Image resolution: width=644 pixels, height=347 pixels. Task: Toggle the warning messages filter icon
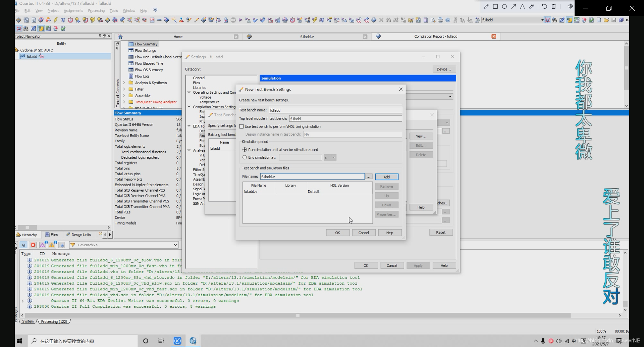[x=52, y=245]
